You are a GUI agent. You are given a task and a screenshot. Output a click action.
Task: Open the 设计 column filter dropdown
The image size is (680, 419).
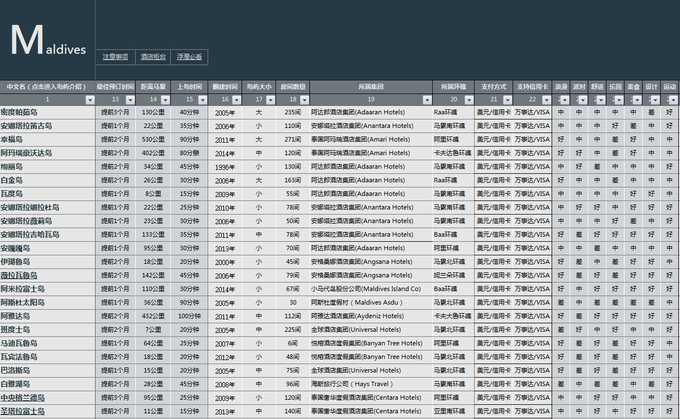point(655,100)
